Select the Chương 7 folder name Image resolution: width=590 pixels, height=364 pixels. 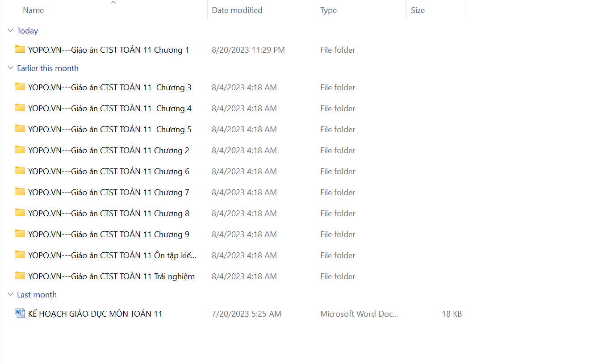coord(109,192)
